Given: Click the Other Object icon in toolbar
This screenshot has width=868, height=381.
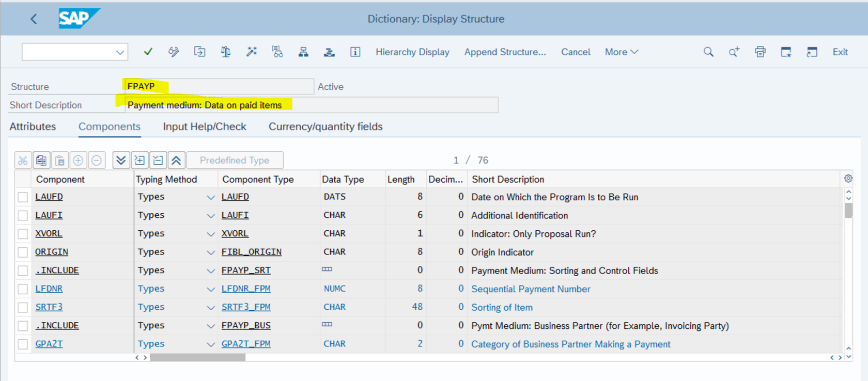Looking at the screenshot, I should tap(199, 52).
